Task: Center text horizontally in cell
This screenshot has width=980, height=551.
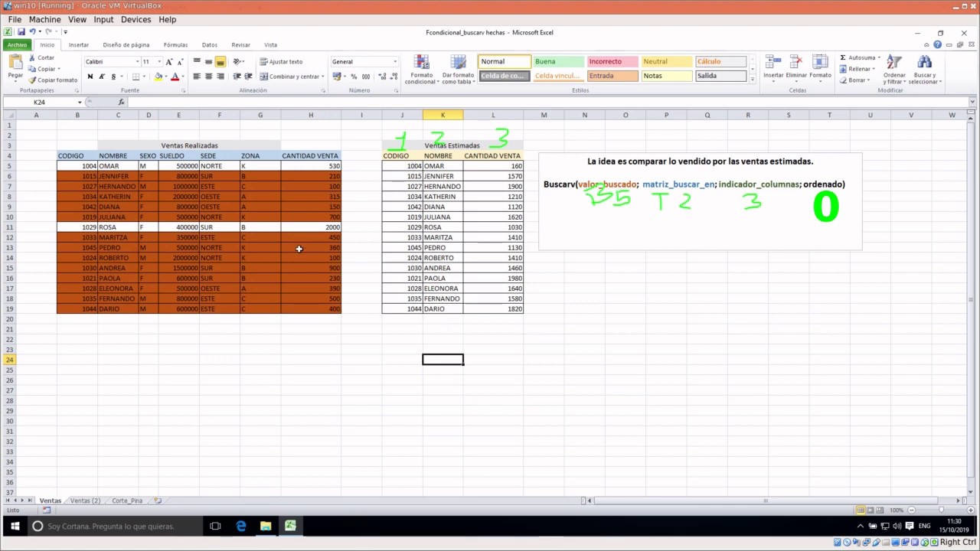Action: click(208, 77)
